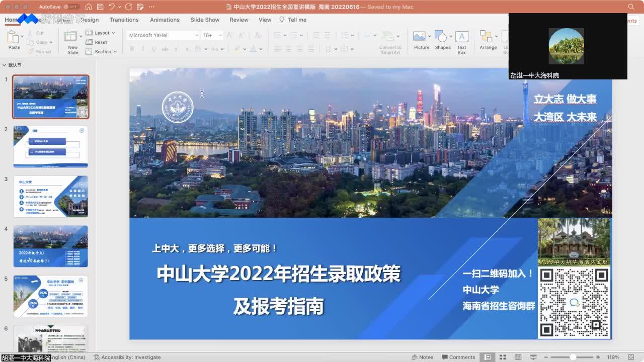Click the title 中山大学2022年招生录取政策 on slide
Screen dimensions: 644x362
(x=278, y=274)
